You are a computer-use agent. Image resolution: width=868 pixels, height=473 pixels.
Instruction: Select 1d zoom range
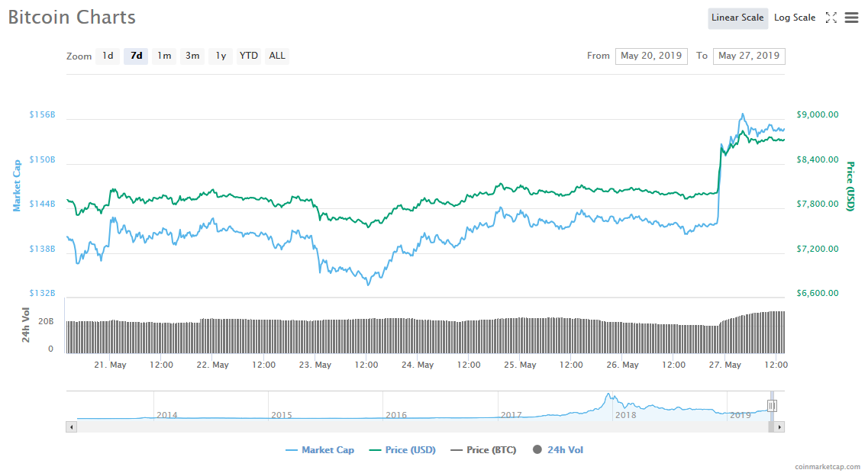[108, 56]
